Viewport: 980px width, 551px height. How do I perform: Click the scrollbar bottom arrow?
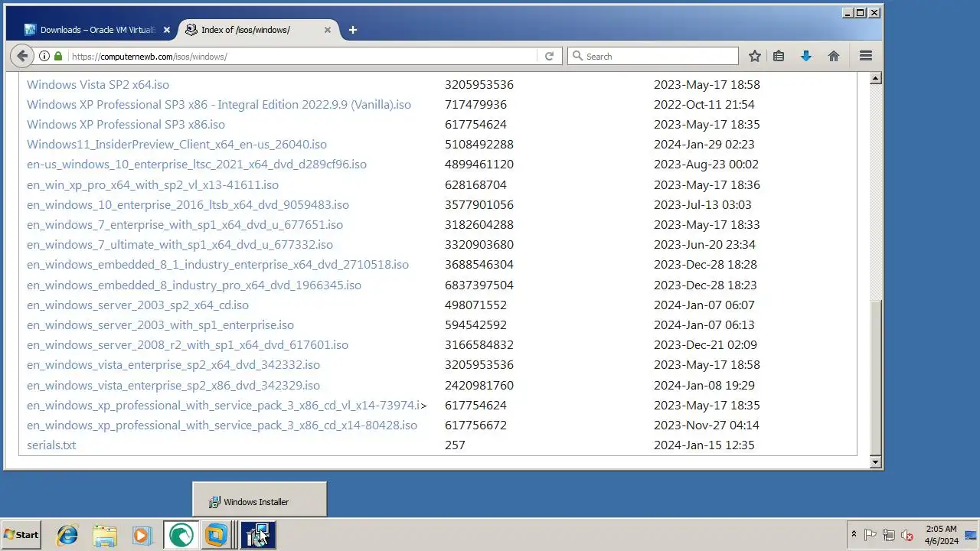pos(876,462)
